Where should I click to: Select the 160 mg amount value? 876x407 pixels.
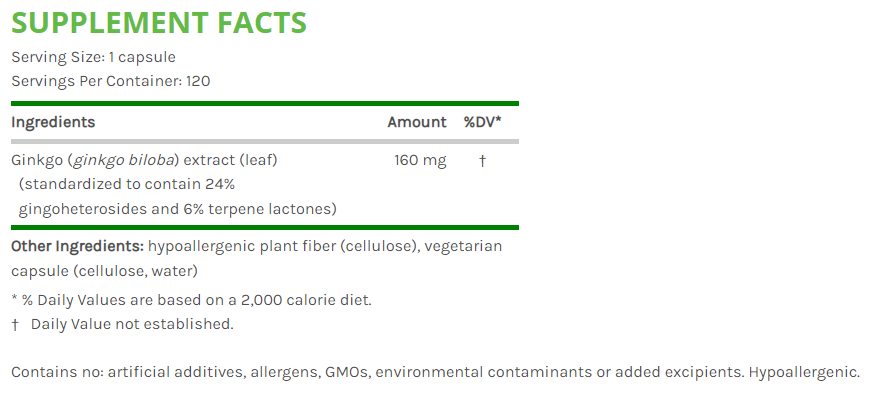click(x=421, y=160)
